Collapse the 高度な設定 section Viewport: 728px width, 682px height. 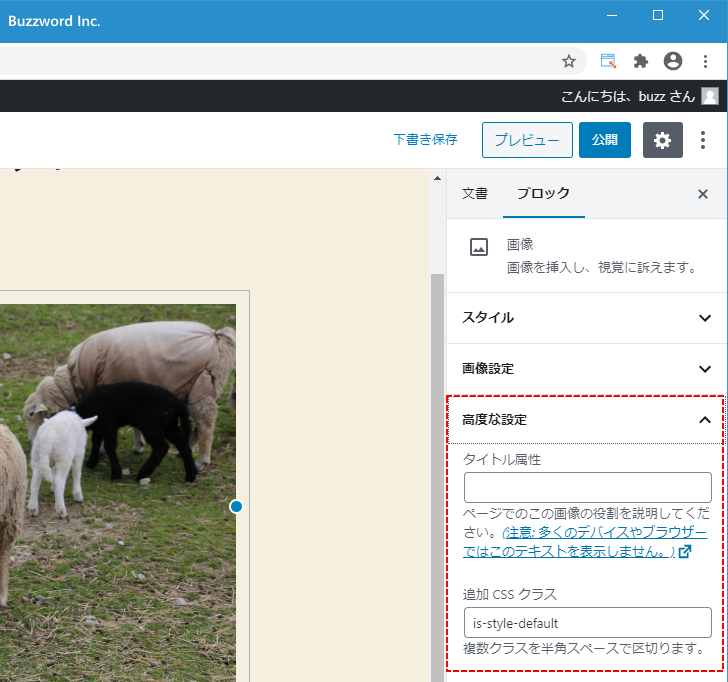point(586,420)
